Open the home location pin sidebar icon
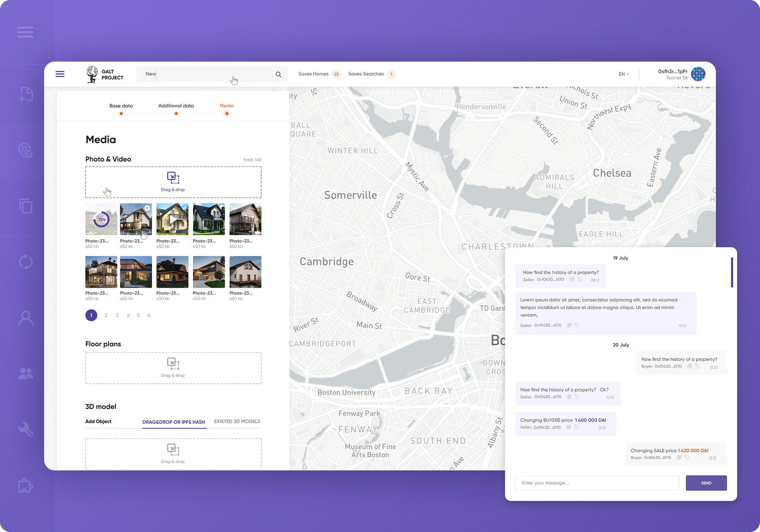This screenshot has height=532, width=760. 26,150
